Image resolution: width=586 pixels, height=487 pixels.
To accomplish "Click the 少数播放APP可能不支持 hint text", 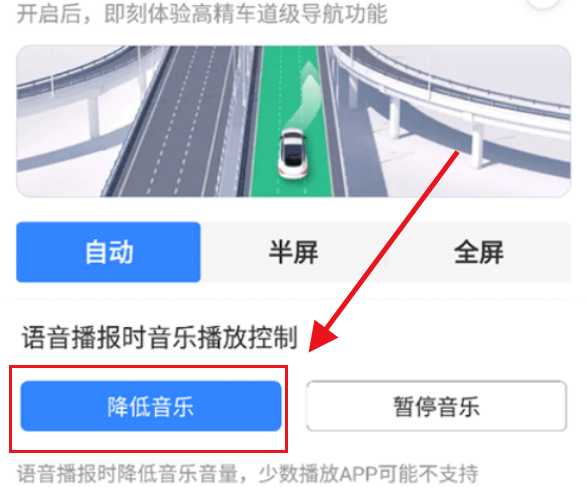I will (368, 474).
